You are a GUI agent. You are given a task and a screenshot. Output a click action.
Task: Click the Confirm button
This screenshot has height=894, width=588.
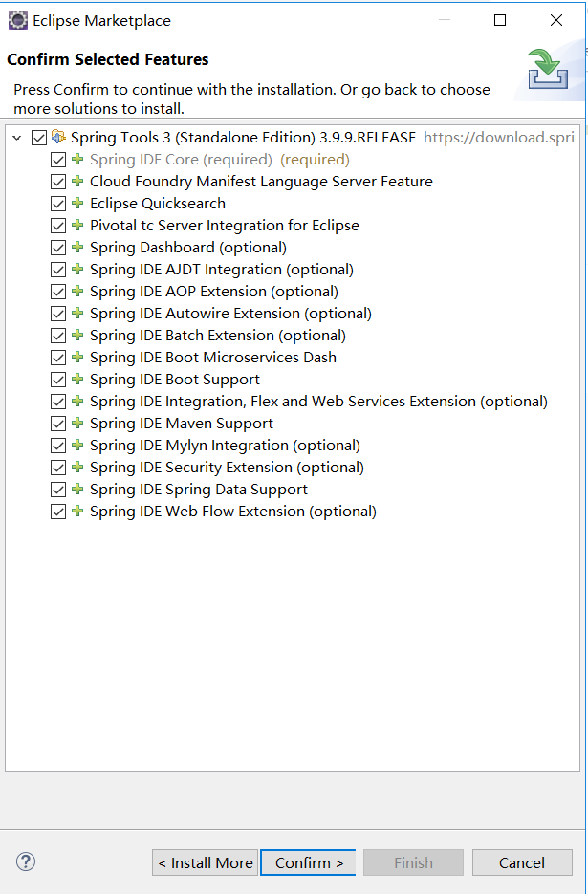coord(308,862)
